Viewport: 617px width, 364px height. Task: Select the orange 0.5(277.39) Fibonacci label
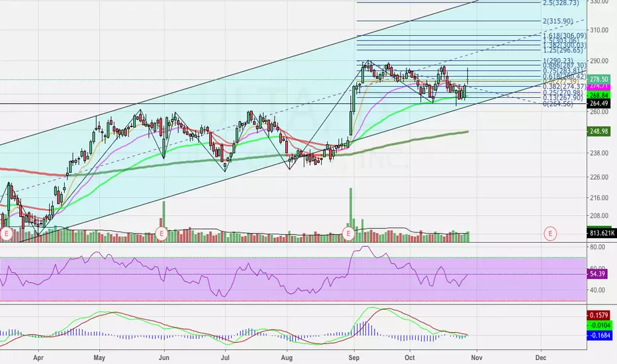pyautogui.click(x=561, y=81)
